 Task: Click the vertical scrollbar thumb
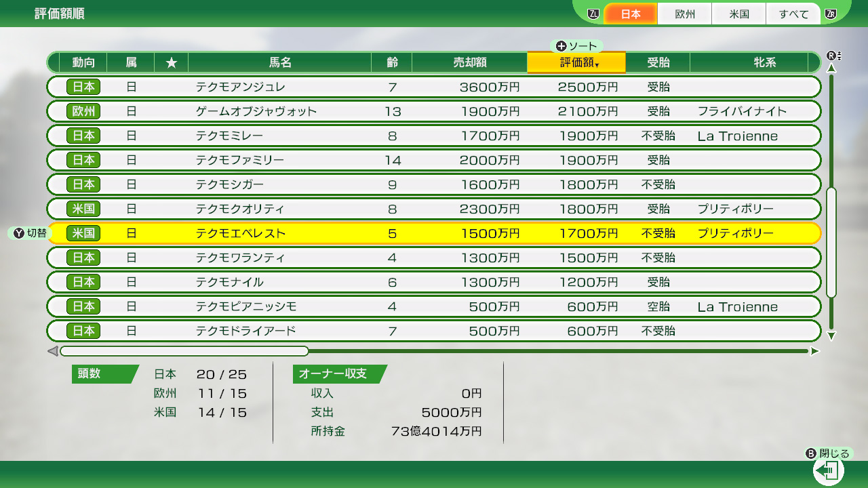click(x=831, y=242)
